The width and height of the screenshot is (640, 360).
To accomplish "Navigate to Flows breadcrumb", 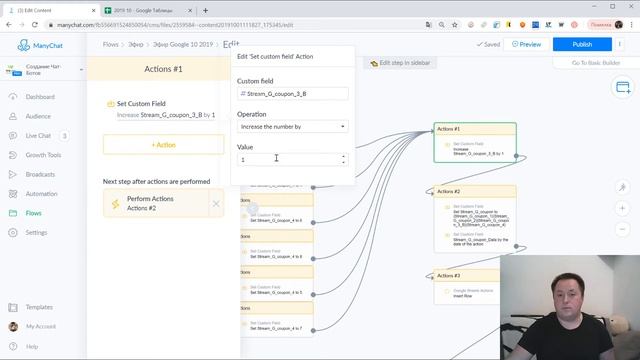I will pos(110,44).
